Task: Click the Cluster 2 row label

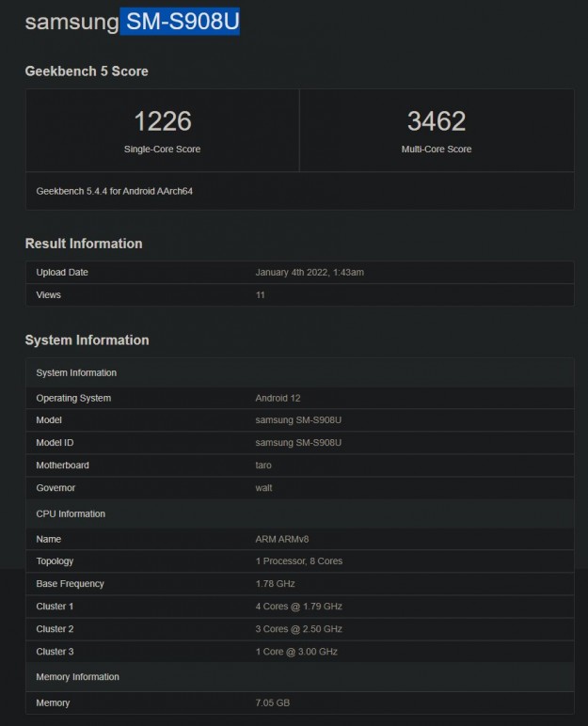Action: click(x=55, y=629)
